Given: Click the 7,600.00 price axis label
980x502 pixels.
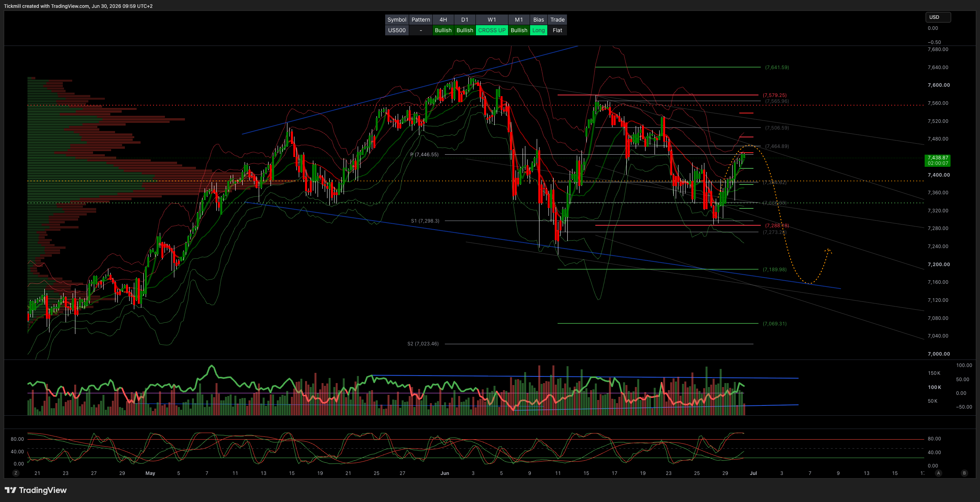Looking at the screenshot, I should [x=939, y=85].
